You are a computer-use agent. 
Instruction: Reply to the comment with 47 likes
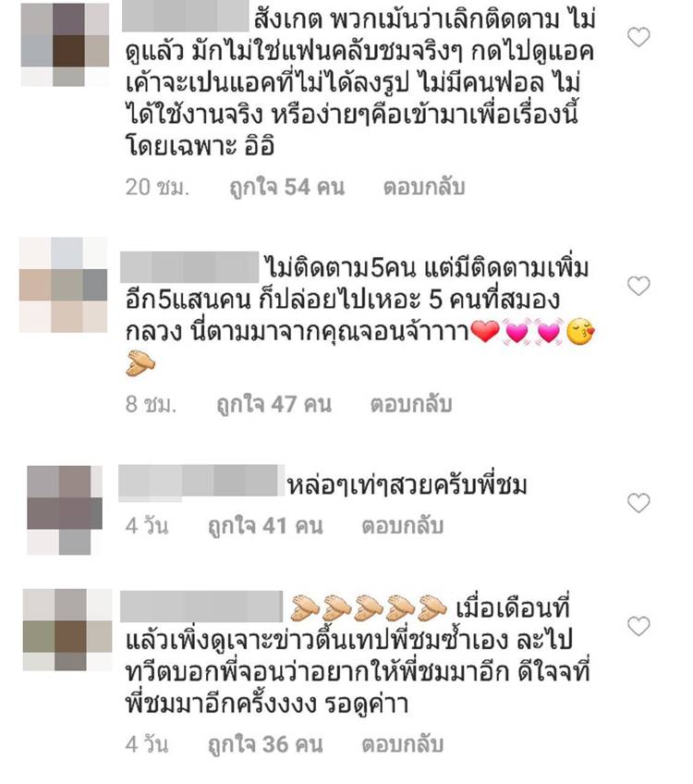(411, 404)
